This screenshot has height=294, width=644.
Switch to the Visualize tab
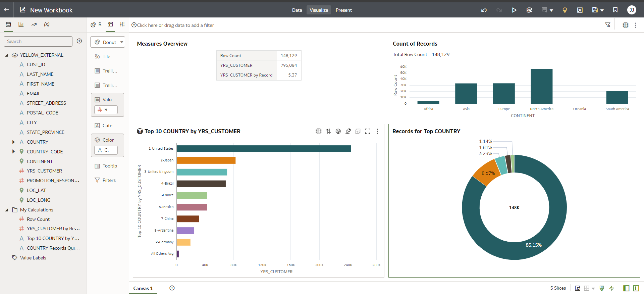[x=319, y=10]
